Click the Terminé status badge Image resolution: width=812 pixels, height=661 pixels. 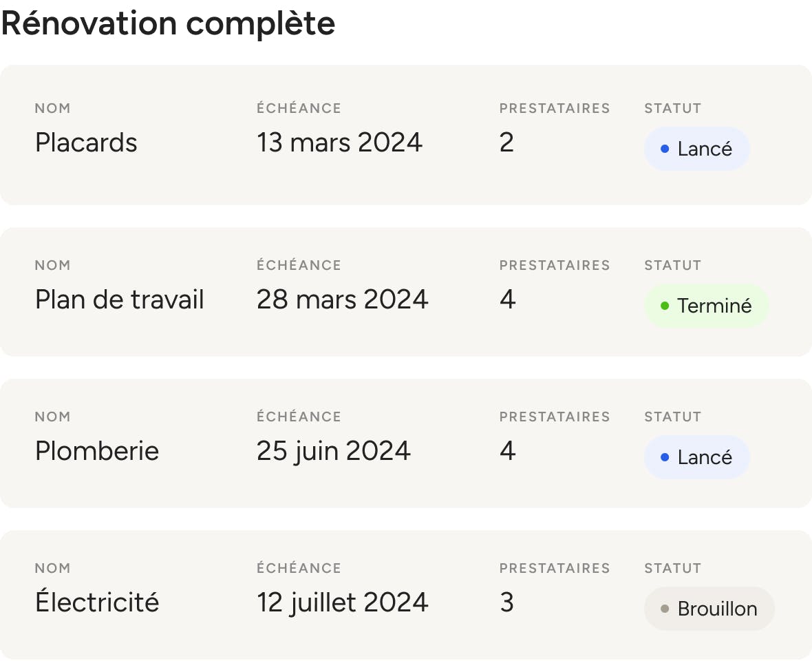click(x=706, y=306)
